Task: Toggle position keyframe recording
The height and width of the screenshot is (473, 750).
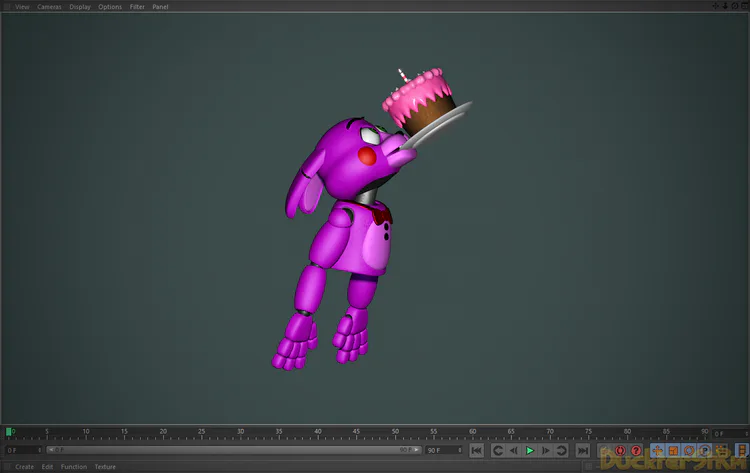Action: (657, 451)
